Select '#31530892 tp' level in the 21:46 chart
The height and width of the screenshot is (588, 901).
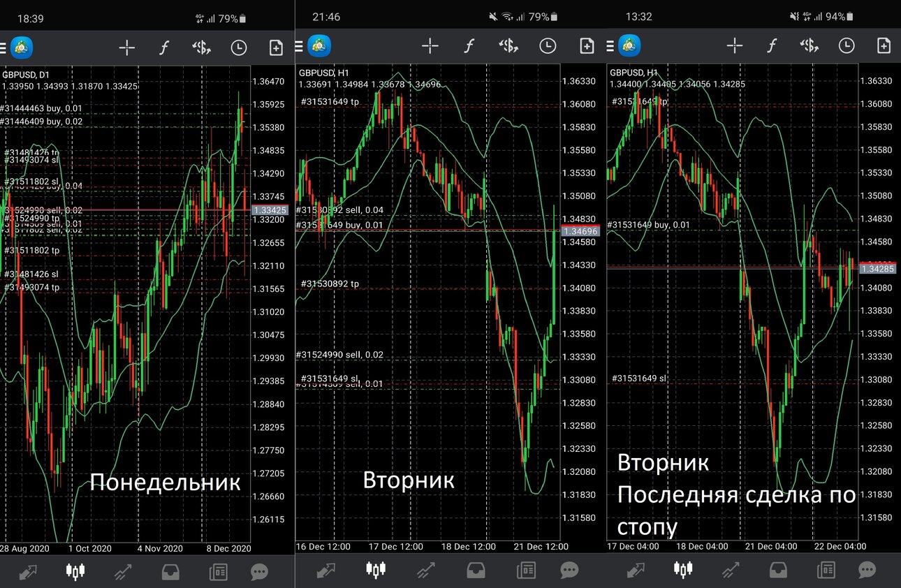point(330,284)
